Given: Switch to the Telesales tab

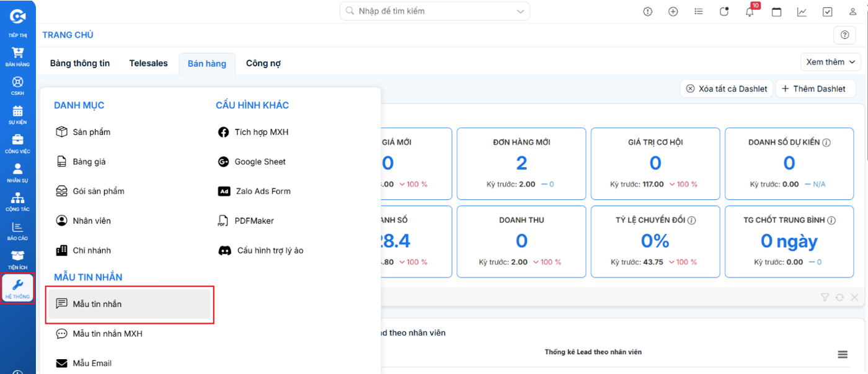Looking at the screenshot, I should (148, 63).
